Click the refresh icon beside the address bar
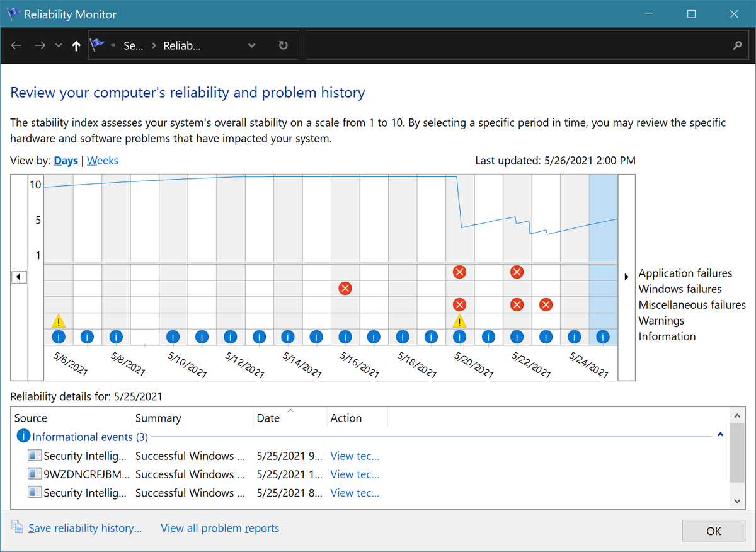This screenshot has width=756, height=552. tap(282, 45)
